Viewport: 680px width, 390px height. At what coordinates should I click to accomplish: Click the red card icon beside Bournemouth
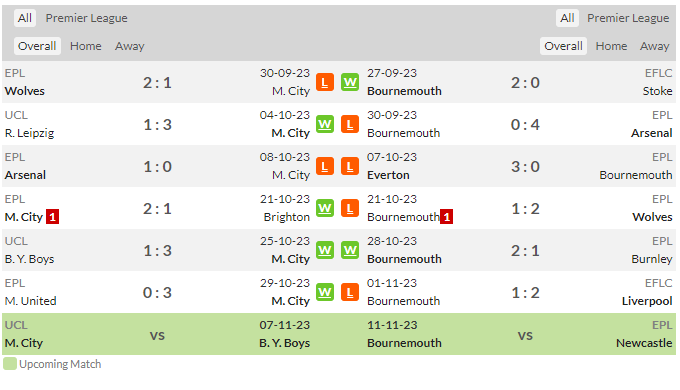point(447,217)
